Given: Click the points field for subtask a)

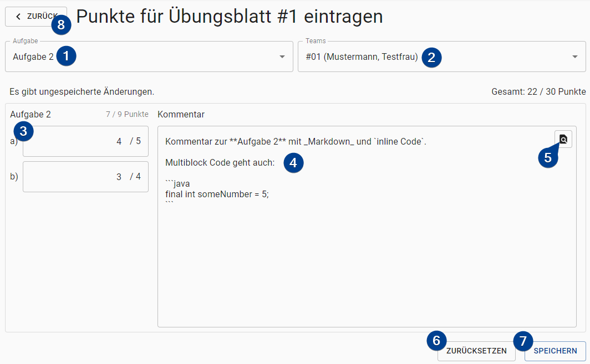Looking at the screenshot, I should pos(85,141).
